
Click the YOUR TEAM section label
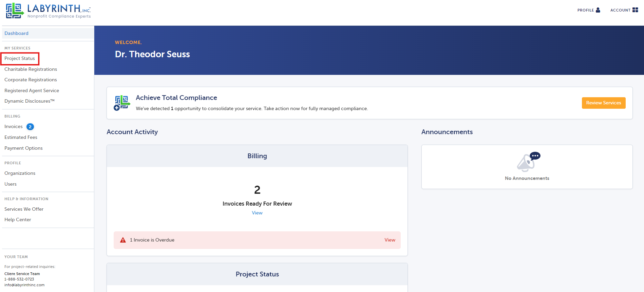(16, 257)
